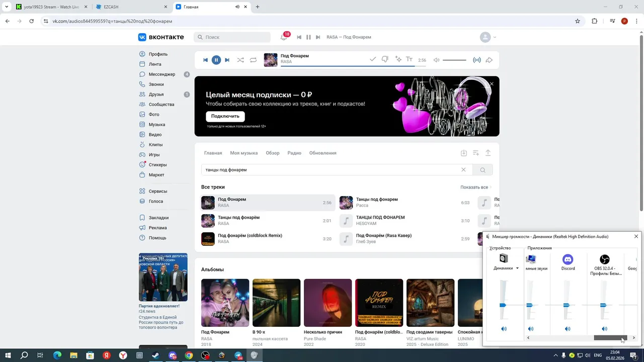This screenshot has width=644, height=362.
Task: Click the next button in top header
Action: point(317,37)
